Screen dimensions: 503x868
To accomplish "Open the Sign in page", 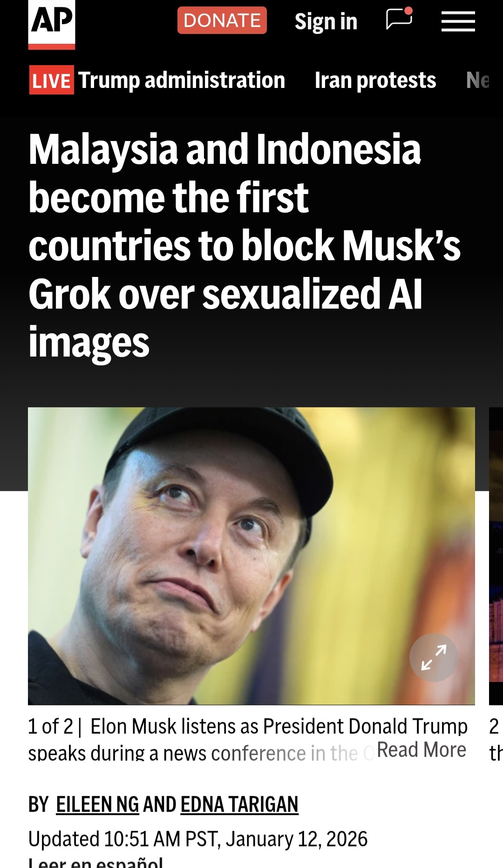I will point(326,21).
